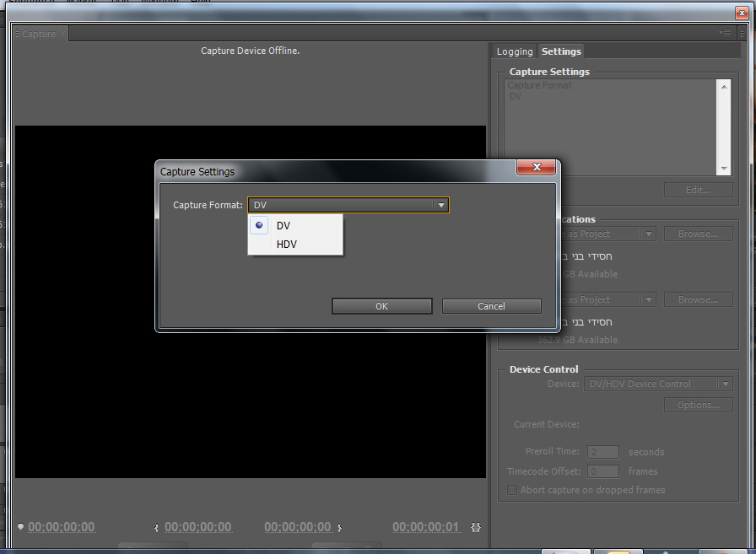756x554 pixels.
Task: Click the clip duration braces icon
Action: [x=475, y=528]
